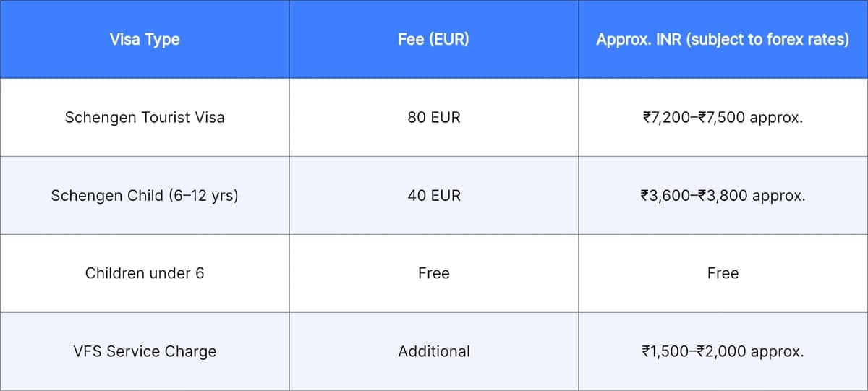Select the 80 EUR fee cell

pyautogui.click(x=433, y=117)
